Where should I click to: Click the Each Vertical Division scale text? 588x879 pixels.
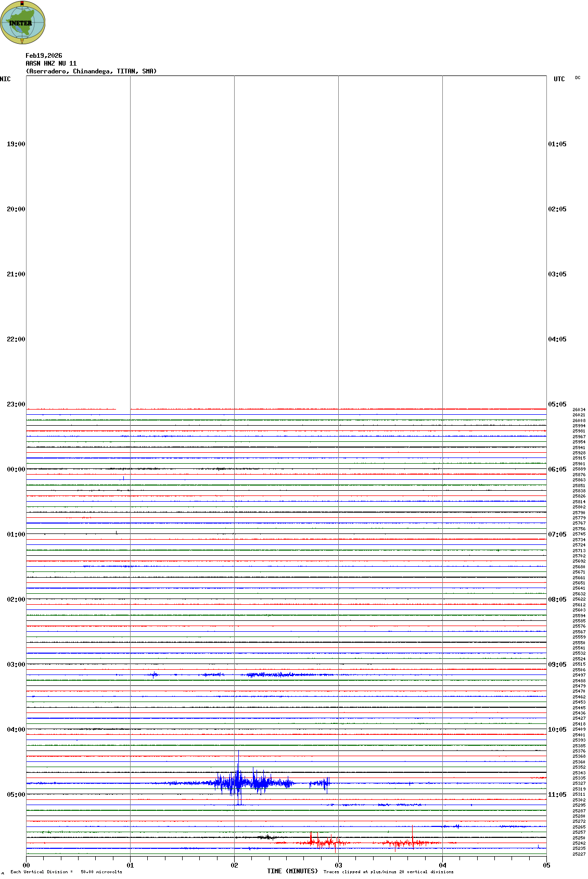[66, 872]
